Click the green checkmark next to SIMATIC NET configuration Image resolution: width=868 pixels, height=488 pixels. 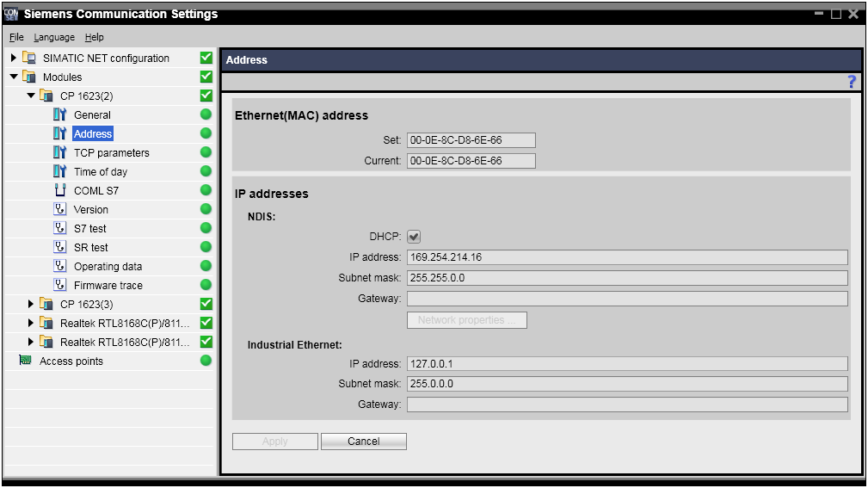click(x=206, y=58)
